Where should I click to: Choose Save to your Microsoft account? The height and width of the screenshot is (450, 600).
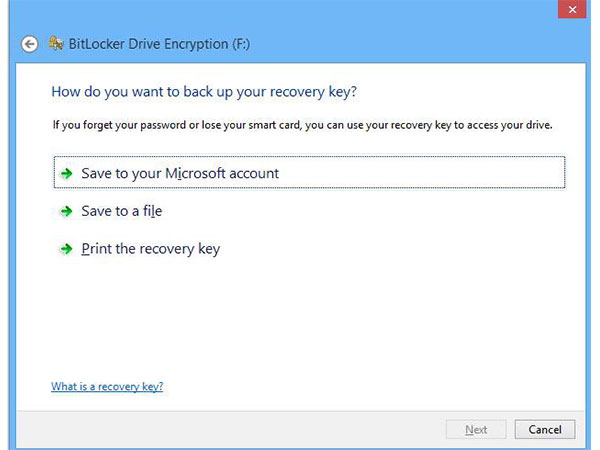[309, 173]
